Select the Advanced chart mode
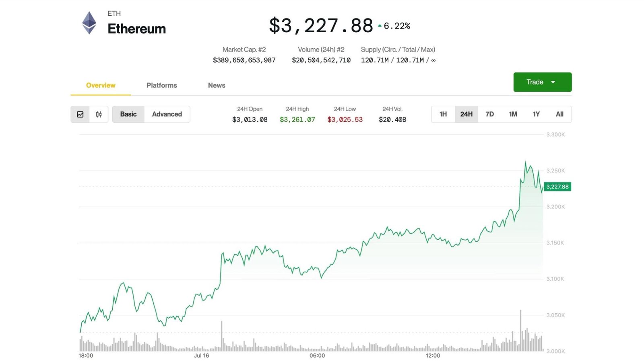Viewport: 644px width, 362px height. [x=167, y=114]
